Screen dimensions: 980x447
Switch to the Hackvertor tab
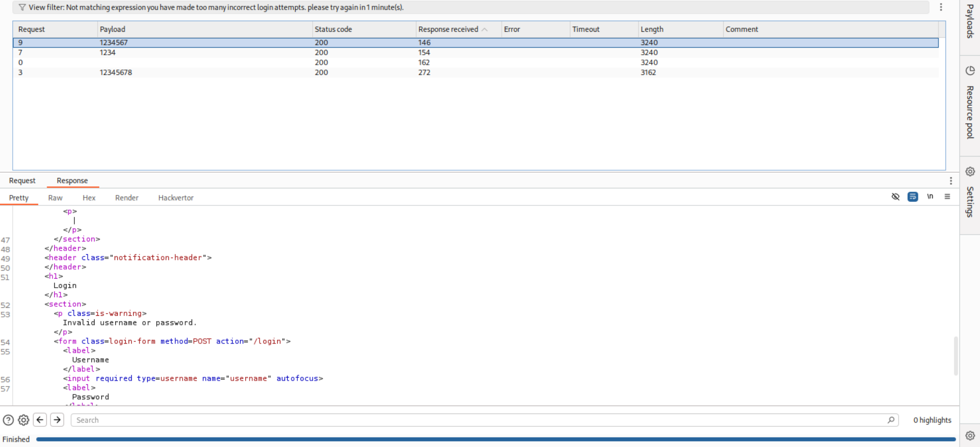[x=176, y=198]
